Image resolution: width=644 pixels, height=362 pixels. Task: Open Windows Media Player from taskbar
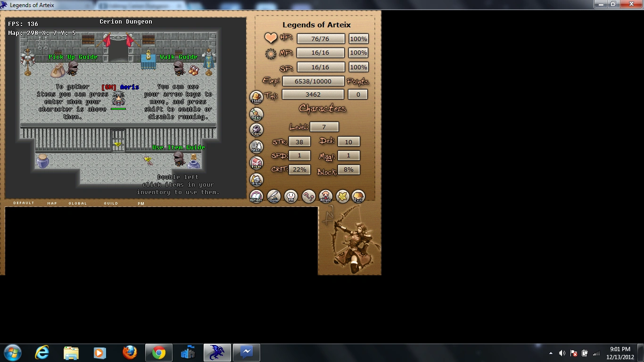(x=99, y=353)
